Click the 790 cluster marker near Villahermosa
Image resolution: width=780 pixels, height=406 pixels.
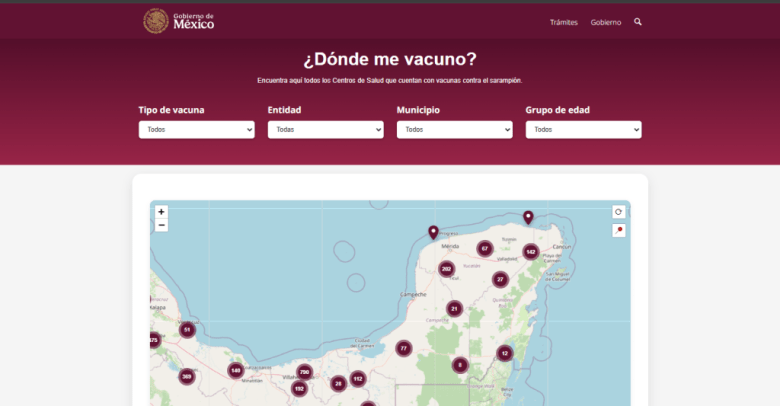305,373
